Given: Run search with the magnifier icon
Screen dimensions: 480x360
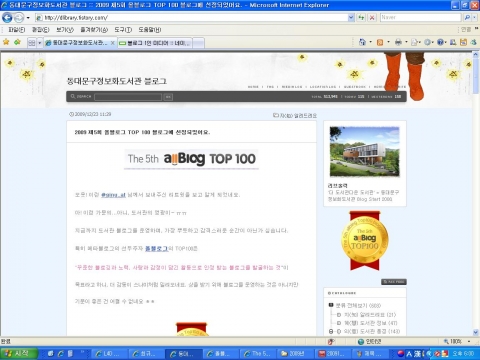Looking at the screenshot, I should (467, 17).
